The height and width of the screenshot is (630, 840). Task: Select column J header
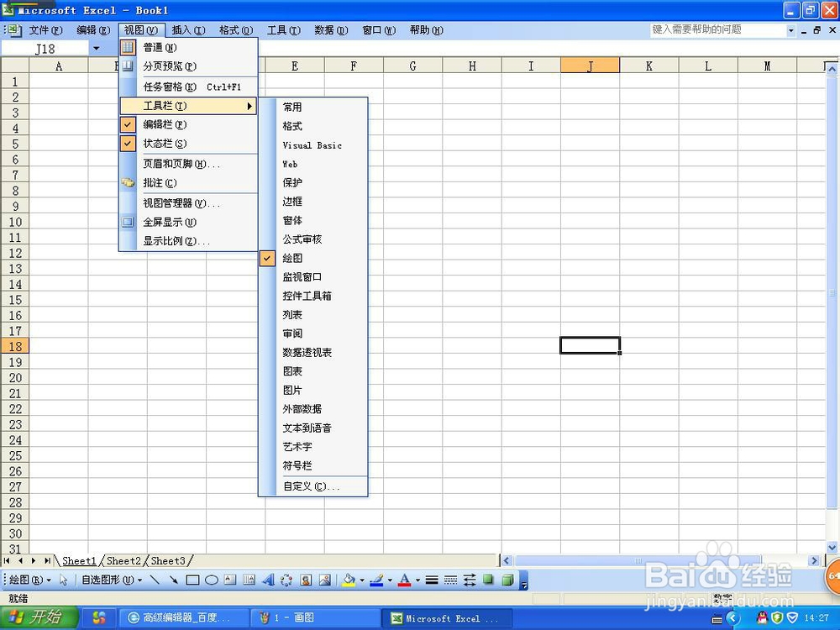[590, 66]
